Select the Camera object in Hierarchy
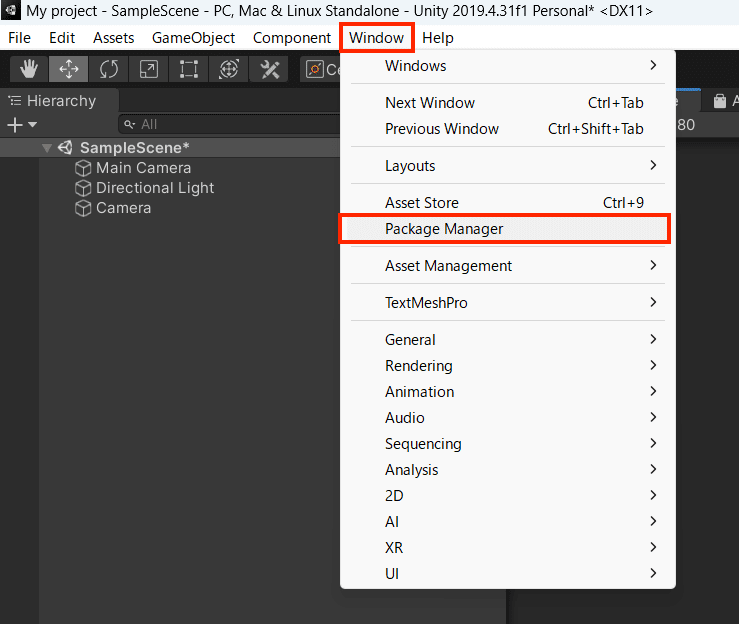Screen dimensions: 739x624 point(123,208)
